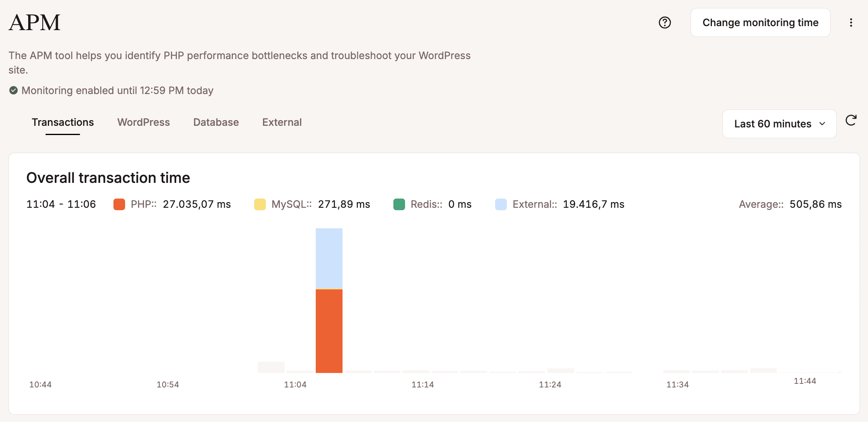Click the 11:14 time axis label
This screenshot has width=868, height=422.
click(x=423, y=385)
